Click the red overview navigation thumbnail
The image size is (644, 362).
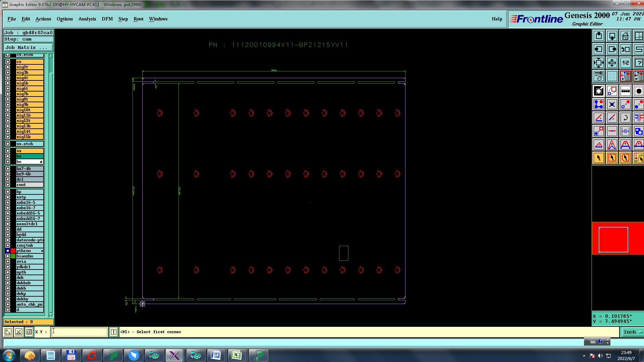click(x=618, y=238)
